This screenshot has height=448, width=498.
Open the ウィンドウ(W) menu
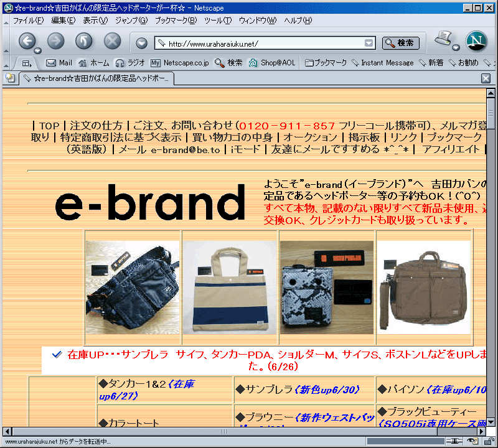click(x=258, y=21)
